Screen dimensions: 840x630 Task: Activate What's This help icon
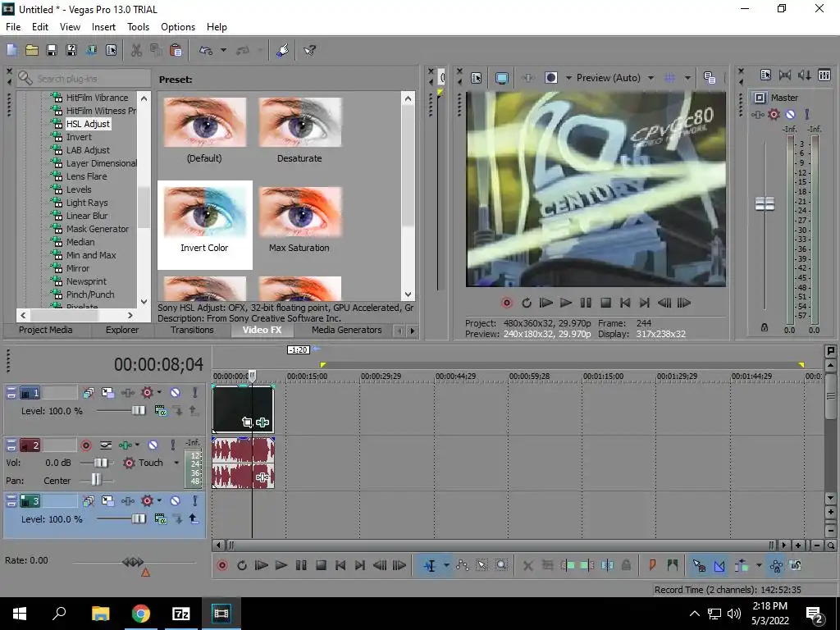pos(309,50)
